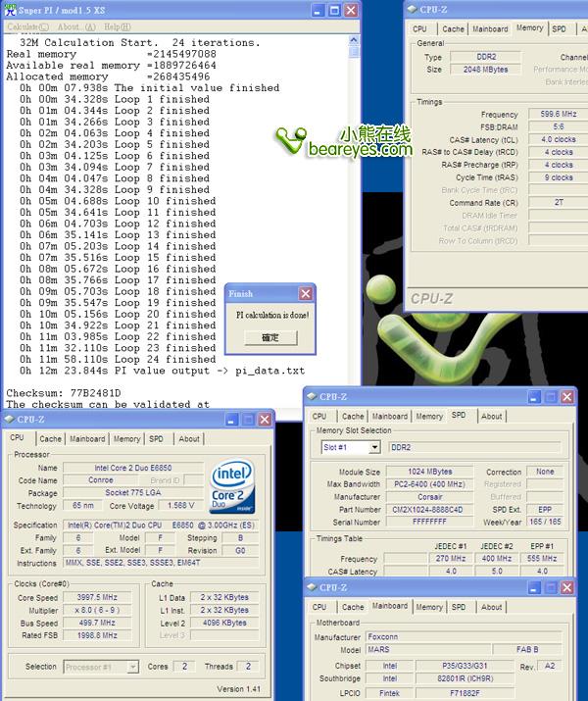Click the top-right CPU-Z title icon
Viewport: 588px width, 701px height.
point(412,10)
